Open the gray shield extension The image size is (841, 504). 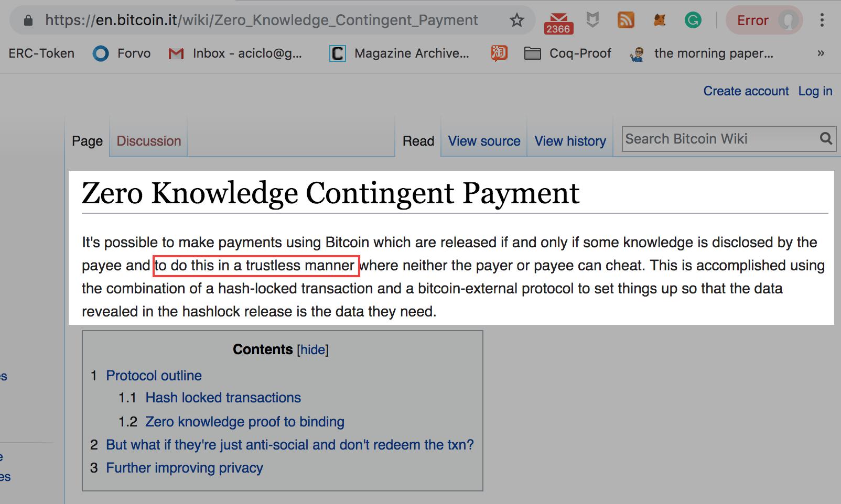[x=592, y=20]
